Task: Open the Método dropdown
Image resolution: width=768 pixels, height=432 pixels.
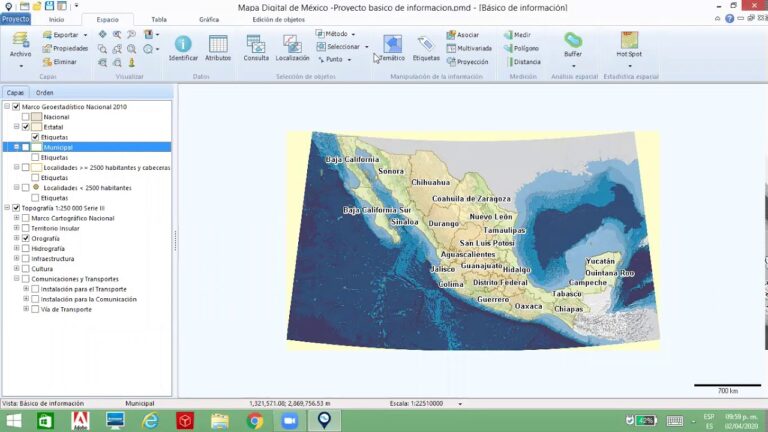Action: click(x=336, y=34)
